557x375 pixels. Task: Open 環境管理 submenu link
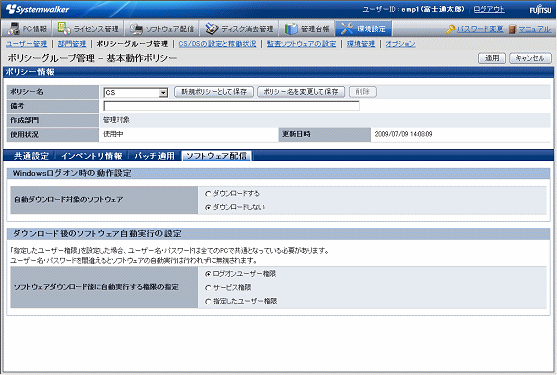(x=361, y=44)
